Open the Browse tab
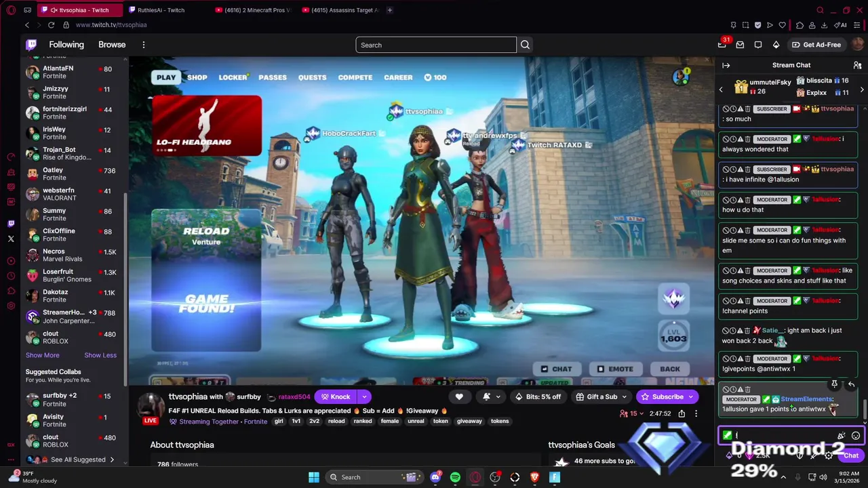Viewport: 868px width, 488px height. pyautogui.click(x=112, y=45)
